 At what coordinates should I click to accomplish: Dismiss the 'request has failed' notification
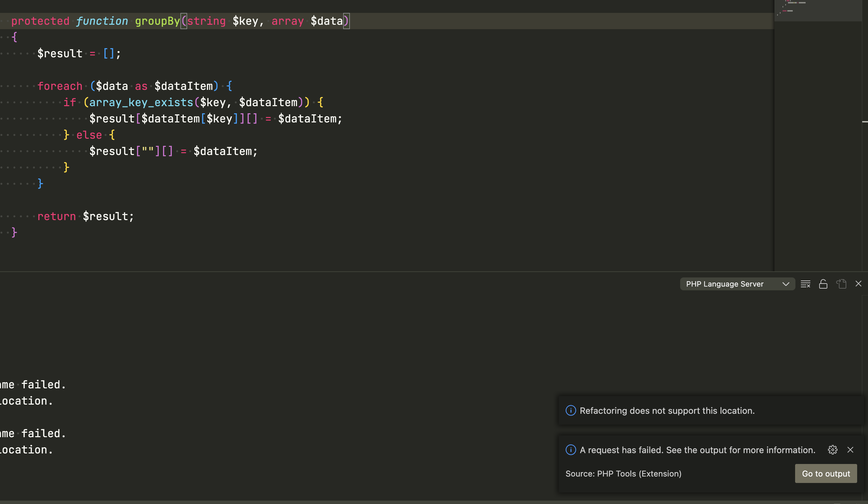click(x=850, y=450)
